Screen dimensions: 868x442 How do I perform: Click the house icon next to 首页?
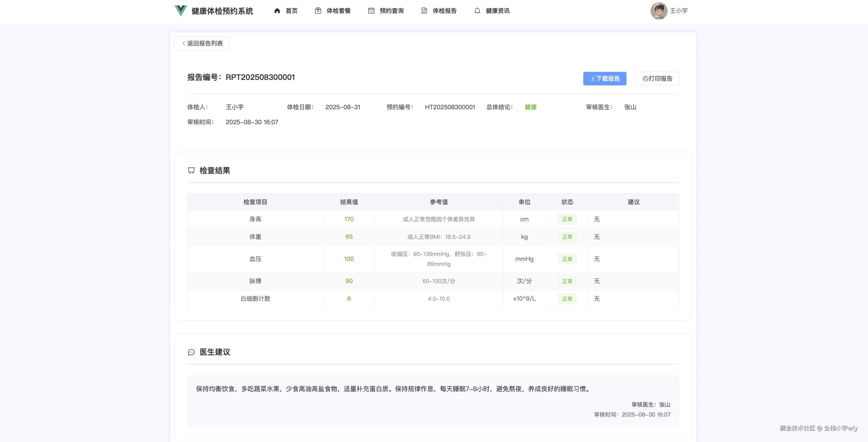point(277,11)
